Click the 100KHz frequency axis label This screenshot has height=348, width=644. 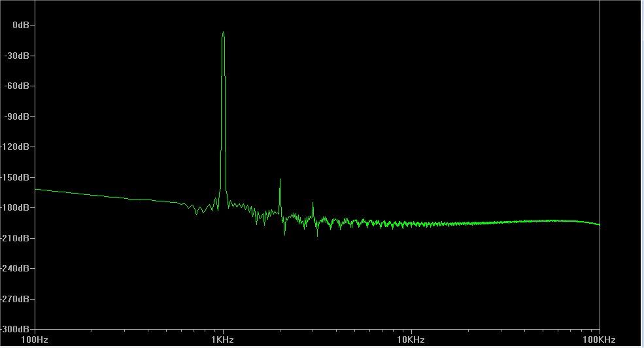[x=600, y=339]
